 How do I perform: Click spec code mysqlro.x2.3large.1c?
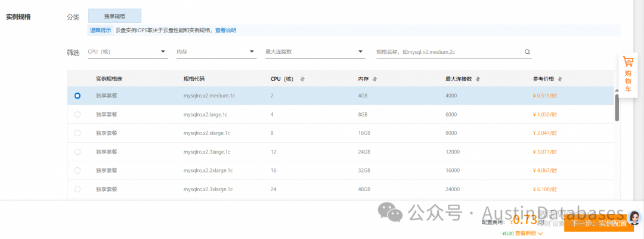pos(207,152)
